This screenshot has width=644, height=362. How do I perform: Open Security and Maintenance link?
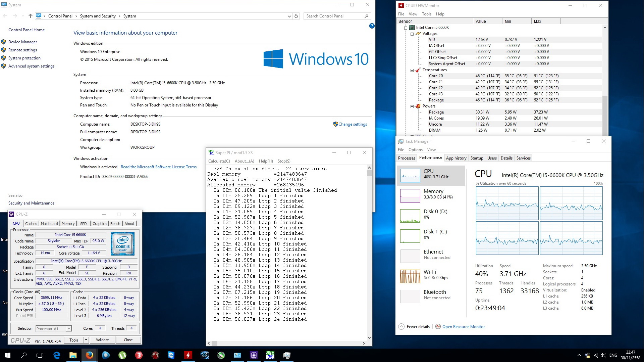pos(31,203)
